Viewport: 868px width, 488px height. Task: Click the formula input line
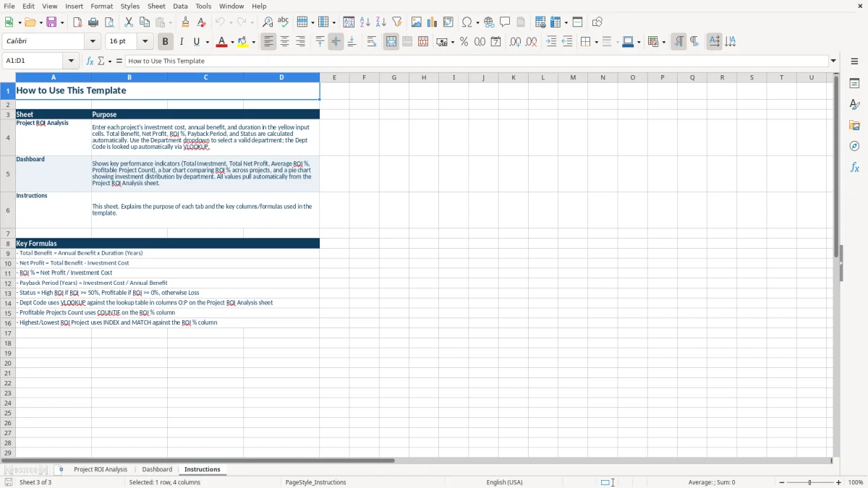pos(477,61)
